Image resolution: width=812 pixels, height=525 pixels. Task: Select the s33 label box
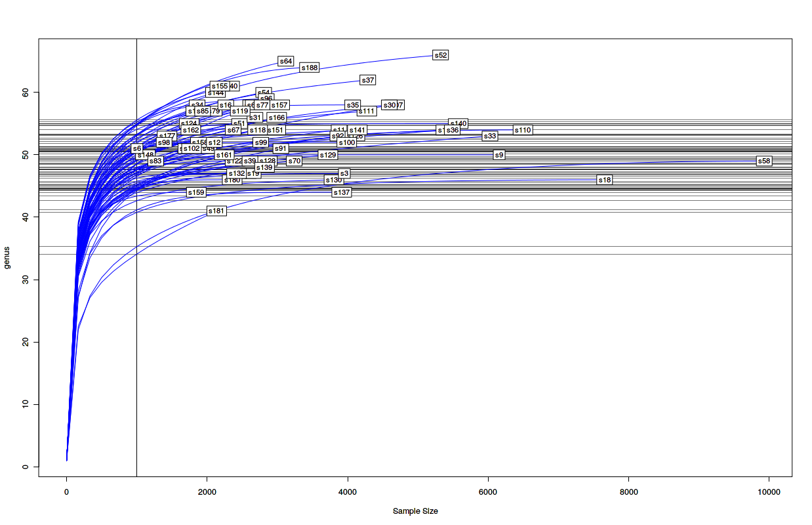click(489, 136)
